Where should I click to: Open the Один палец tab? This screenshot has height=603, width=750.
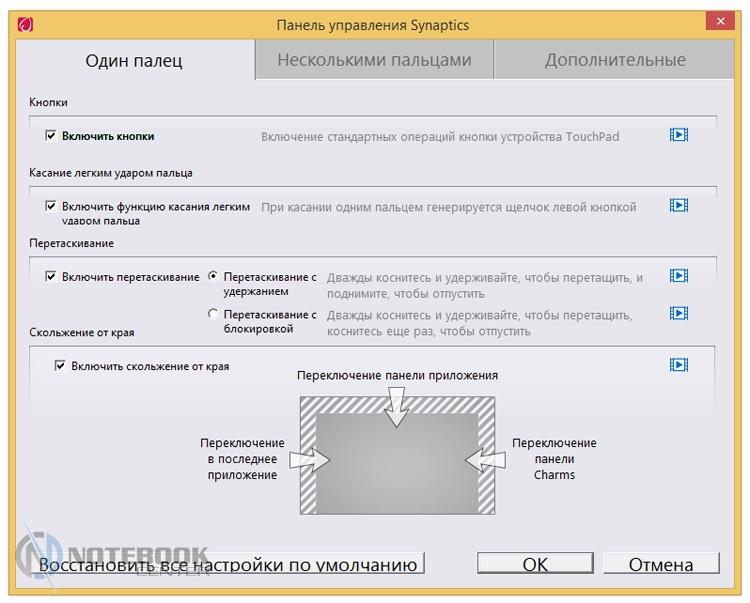(134, 60)
